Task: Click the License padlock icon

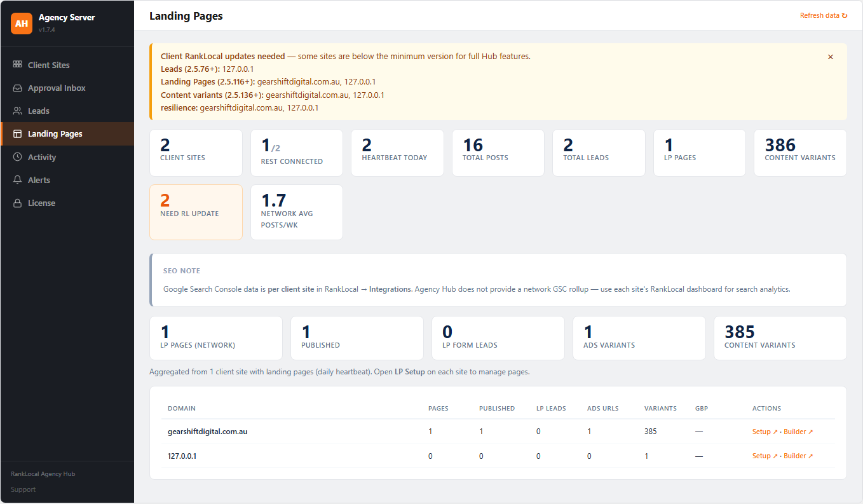Action: 17,203
